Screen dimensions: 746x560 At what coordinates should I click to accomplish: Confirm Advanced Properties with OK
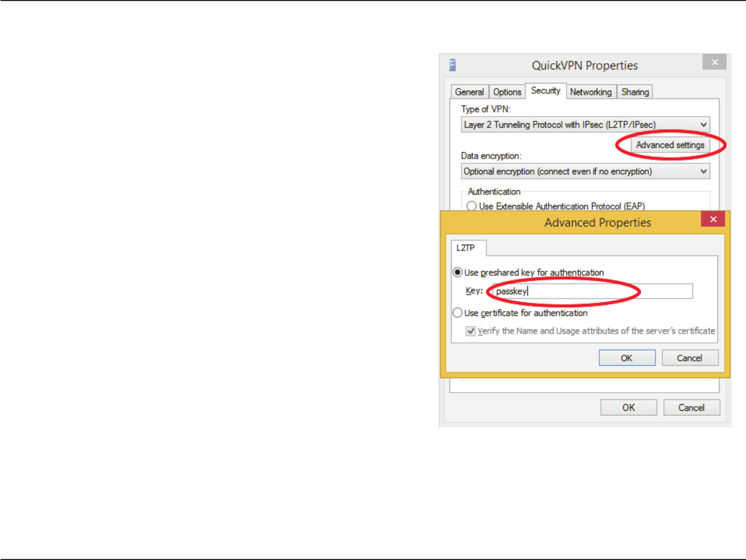click(627, 358)
